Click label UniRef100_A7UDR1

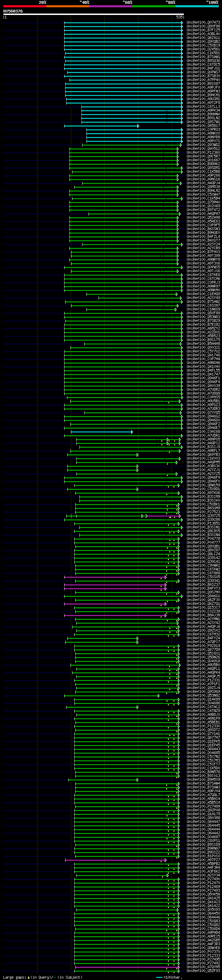pos(203,436)
